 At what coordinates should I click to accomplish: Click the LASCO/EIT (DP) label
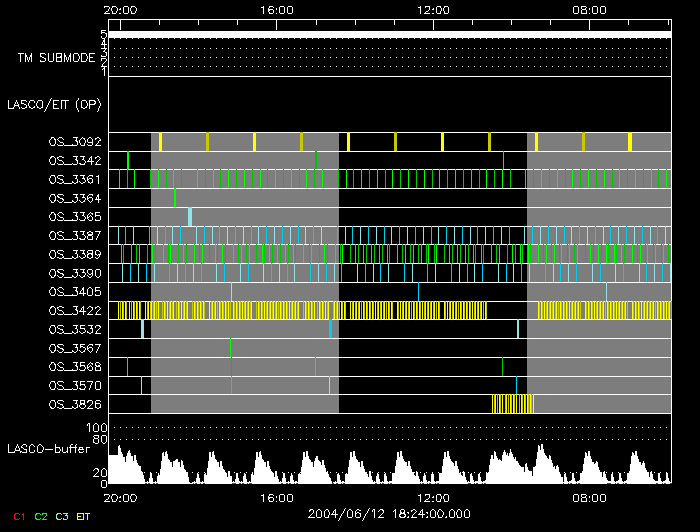[x=53, y=104]
